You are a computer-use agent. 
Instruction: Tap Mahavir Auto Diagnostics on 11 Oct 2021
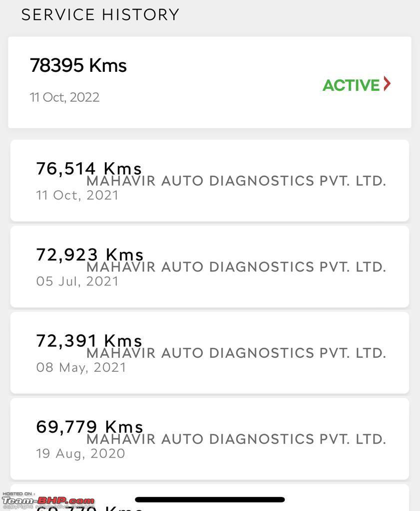[x=236, y=181]
